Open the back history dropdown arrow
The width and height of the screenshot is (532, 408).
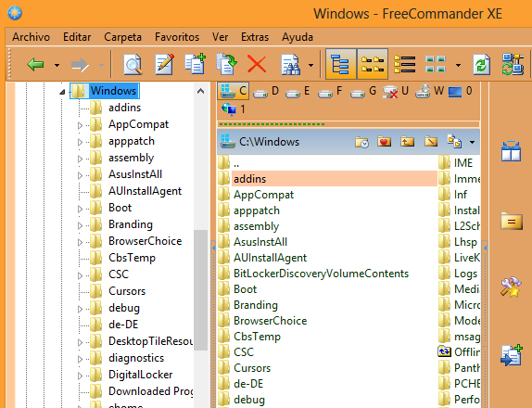pyautogui.click(x=57, y=65)
